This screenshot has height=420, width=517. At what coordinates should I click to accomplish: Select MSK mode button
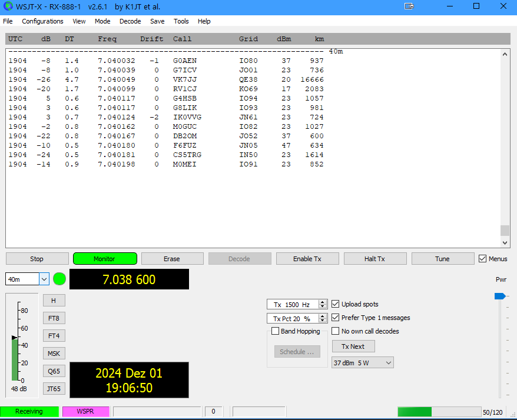[x=54, y=354]
